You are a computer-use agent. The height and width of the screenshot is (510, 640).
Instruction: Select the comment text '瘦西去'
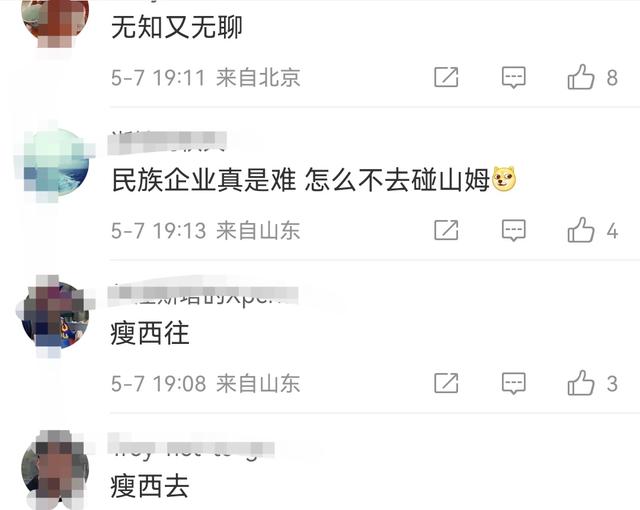tap(149, 486)
